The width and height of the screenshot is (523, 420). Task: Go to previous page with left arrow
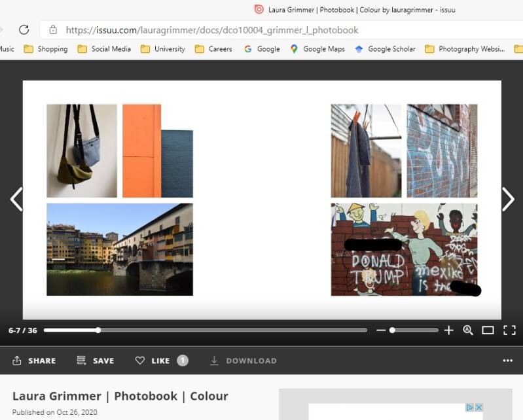16,200
